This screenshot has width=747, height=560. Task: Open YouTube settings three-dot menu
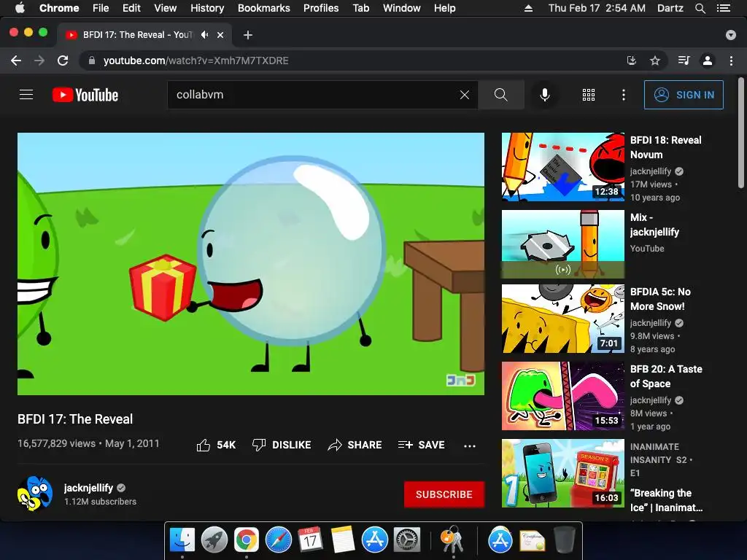coord(623,95)
